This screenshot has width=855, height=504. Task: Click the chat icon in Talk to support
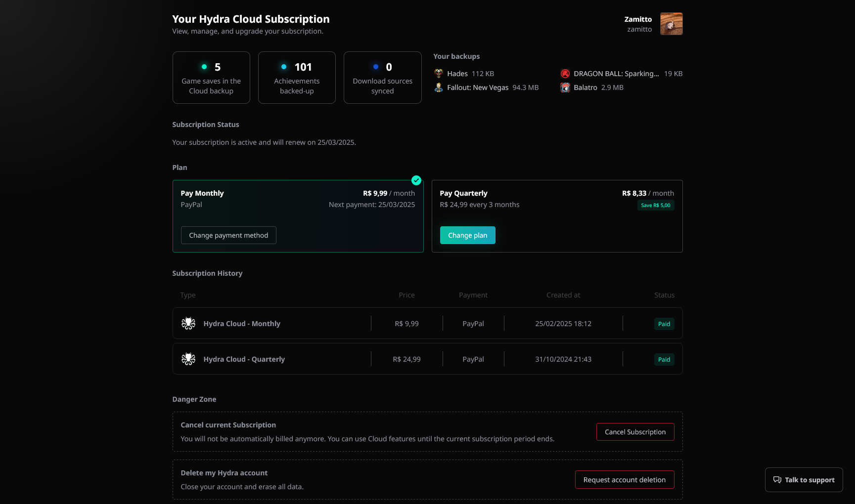tap(777, 480)
